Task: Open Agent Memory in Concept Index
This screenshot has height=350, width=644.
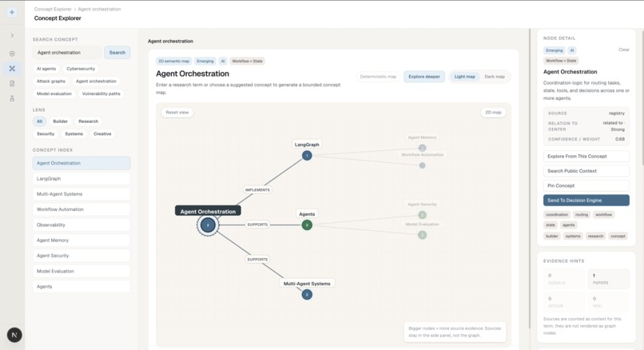Action: coord(81,241)
